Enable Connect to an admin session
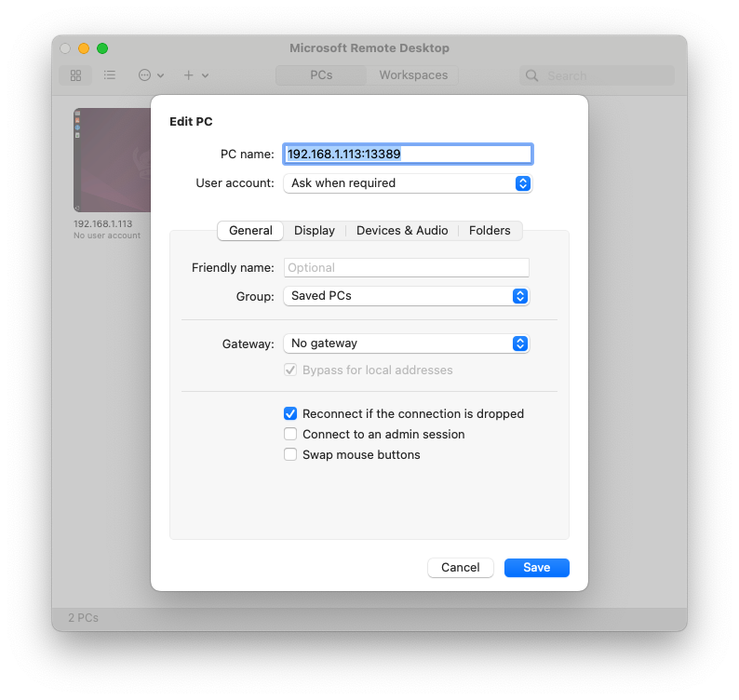 [290, 434]
